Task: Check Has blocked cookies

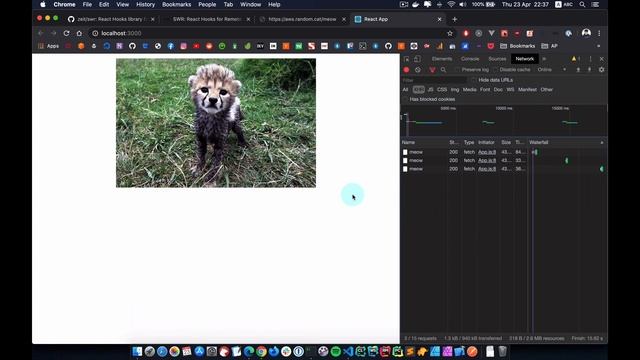Action: point(405,99)
